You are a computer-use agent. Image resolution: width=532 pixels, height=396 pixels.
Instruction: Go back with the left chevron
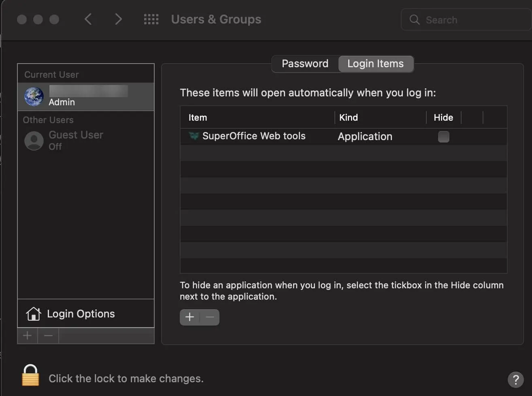[88, 19]
